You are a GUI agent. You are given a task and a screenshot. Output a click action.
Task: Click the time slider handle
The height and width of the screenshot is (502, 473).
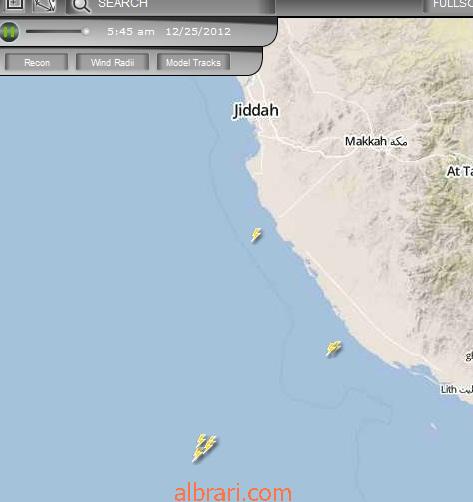pos(86,32)
